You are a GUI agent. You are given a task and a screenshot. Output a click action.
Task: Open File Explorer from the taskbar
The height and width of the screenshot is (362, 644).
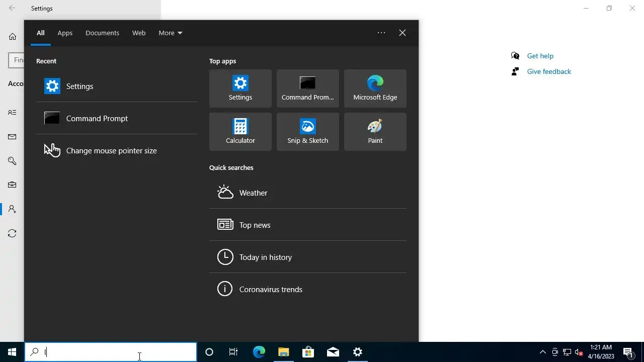coord(283,352)
